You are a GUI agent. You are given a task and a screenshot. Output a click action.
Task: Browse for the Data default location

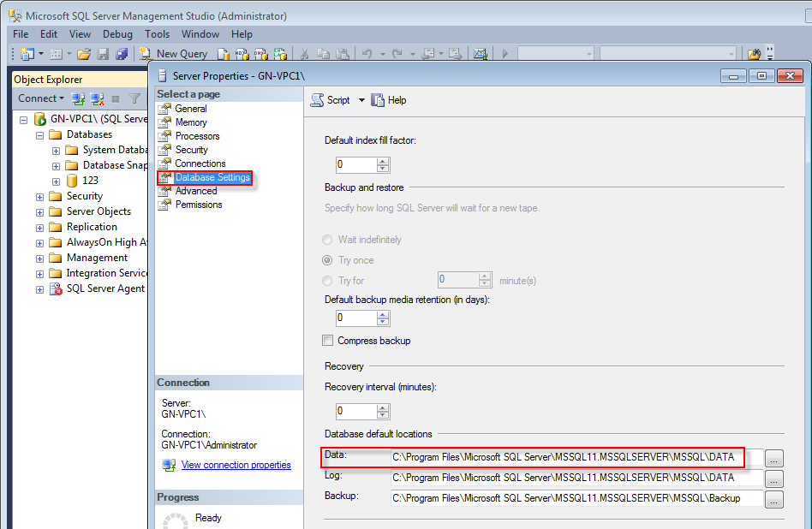(x=774, y=459)
